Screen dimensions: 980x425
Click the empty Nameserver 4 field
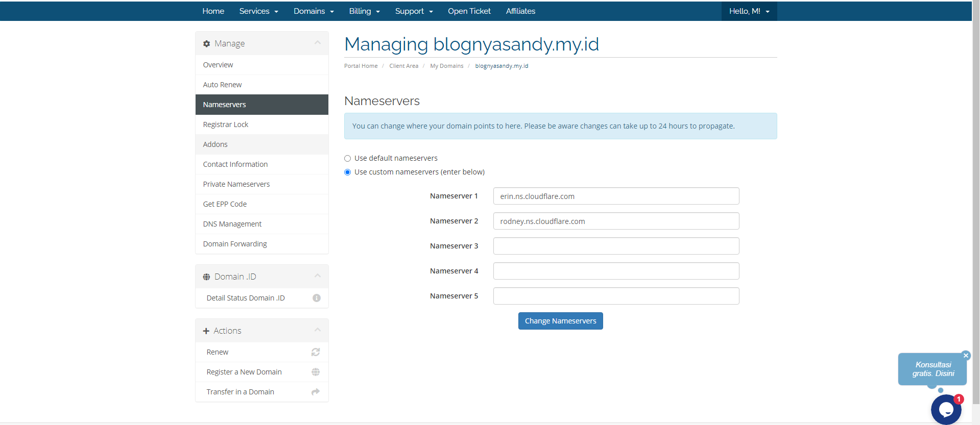click(x=616, y=271)
